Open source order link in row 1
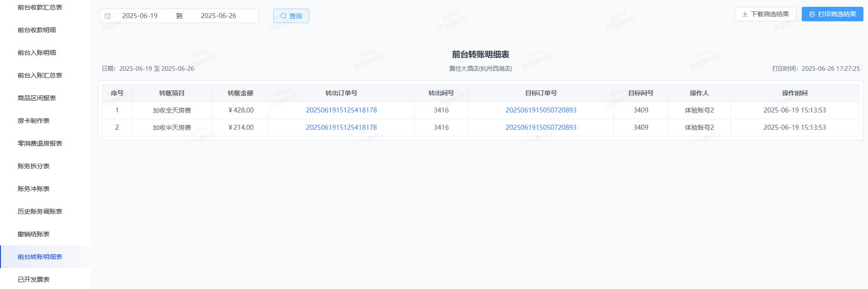This screenshot has height=289, width=868. pyautogui.click(x=341, y=110)
